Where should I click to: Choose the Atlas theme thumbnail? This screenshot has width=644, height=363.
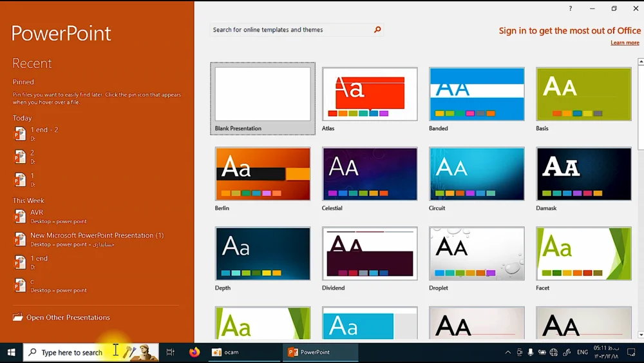click(x=370, y=94)
